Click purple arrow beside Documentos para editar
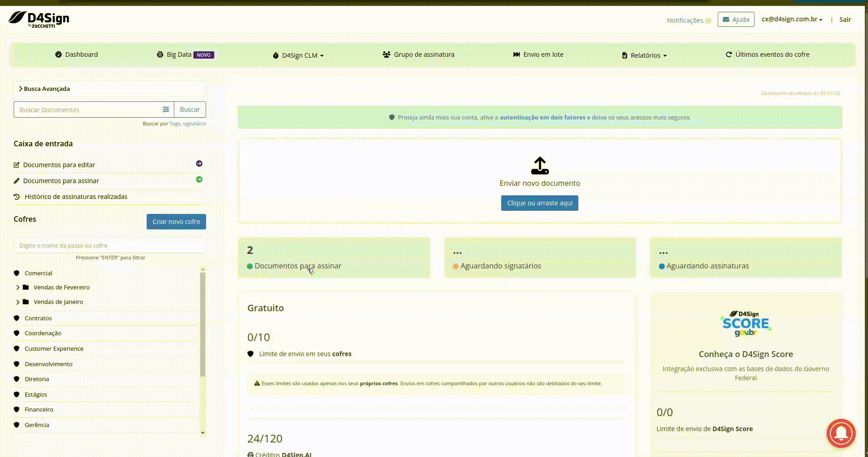The width and height of the screenshot is (868, 457). click(199, 164)
